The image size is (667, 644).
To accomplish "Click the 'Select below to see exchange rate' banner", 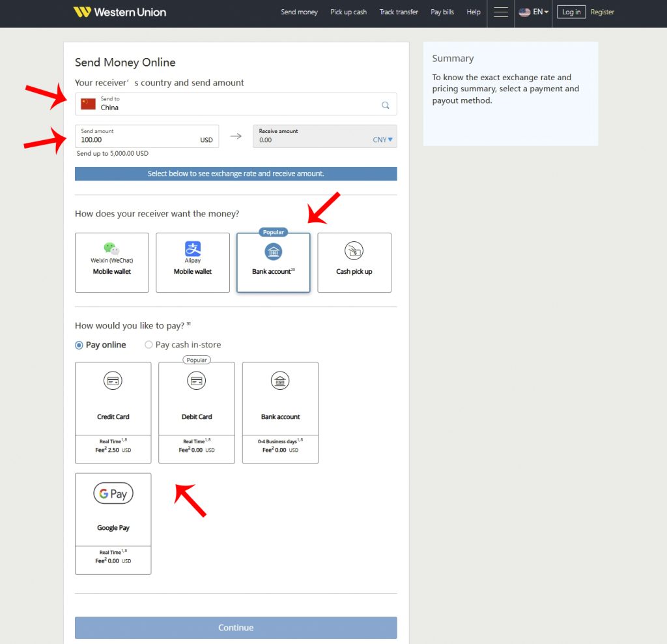I will (236, 173).
